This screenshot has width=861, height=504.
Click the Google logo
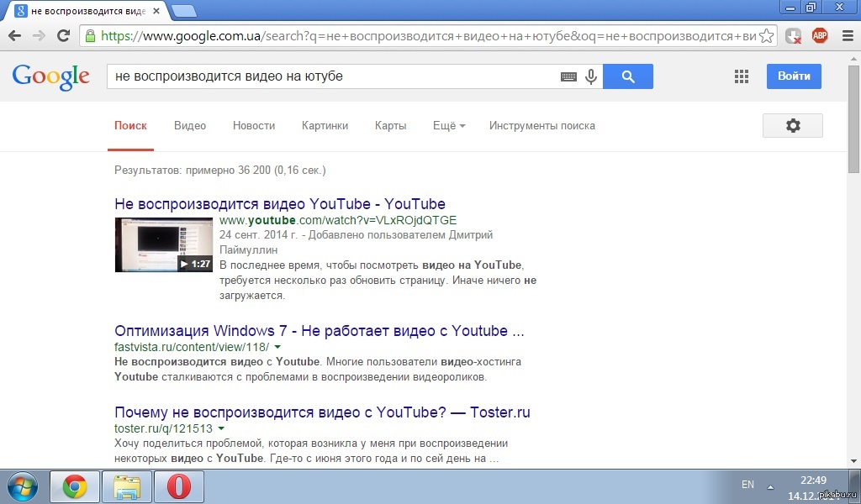tap(51, 76)
